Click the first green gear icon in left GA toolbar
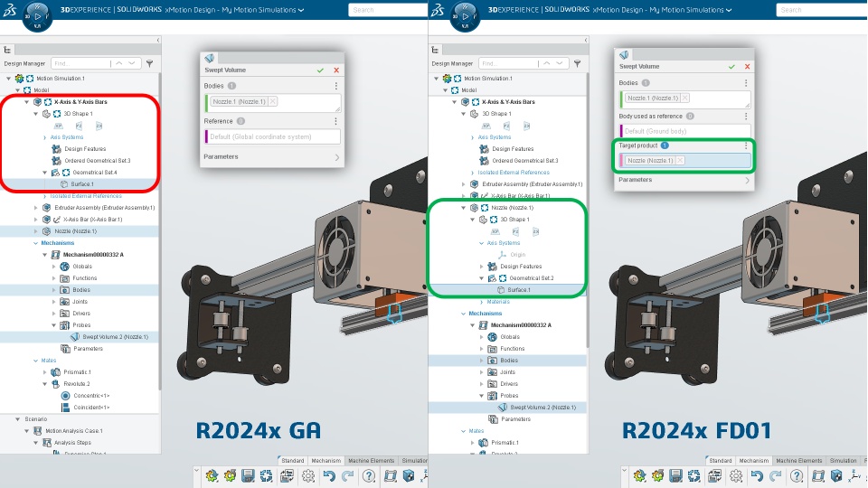This screenshot has height=488, width=868. point(212,476)
